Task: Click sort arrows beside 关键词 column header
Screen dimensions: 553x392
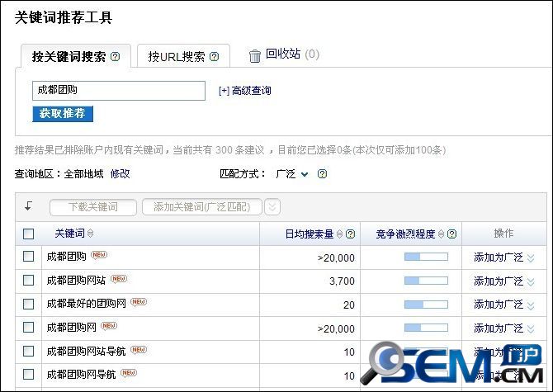Action: coord(91,234)
